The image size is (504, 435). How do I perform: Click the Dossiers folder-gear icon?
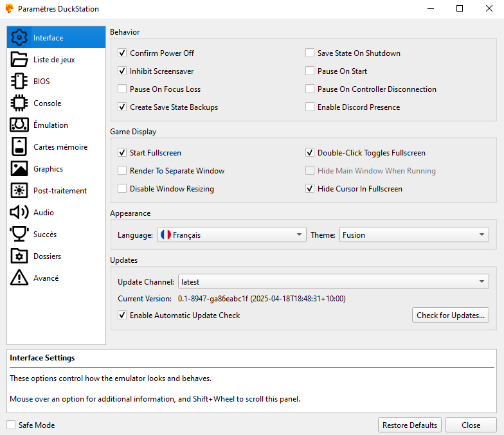(19, 256)
